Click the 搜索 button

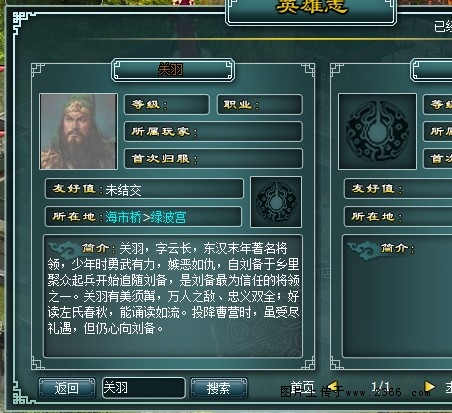219,388
